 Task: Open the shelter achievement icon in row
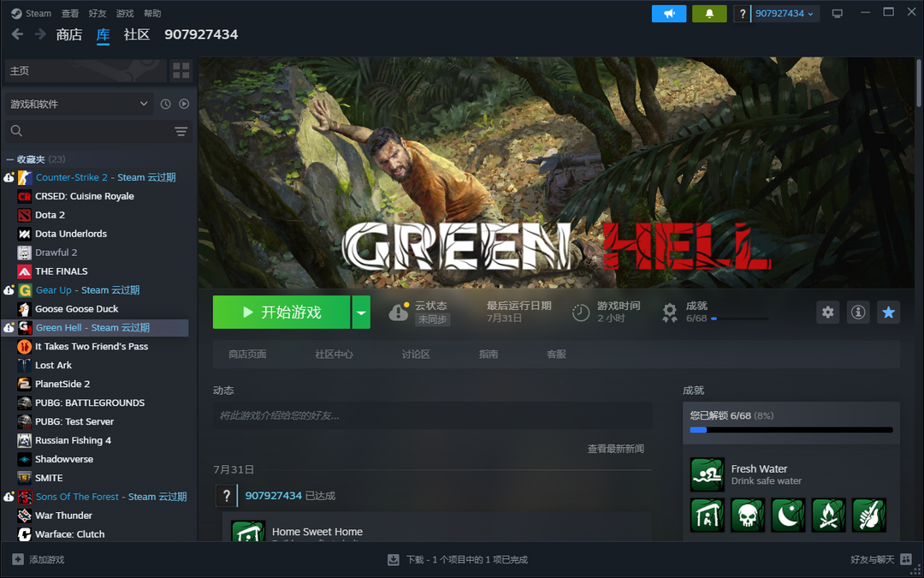(x=708, y=515)
